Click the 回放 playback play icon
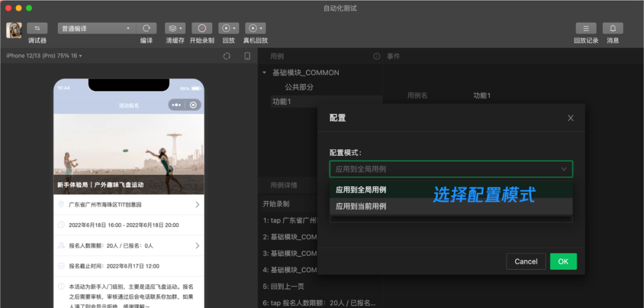This screenshot has height=308, width=644. (x=226, y=28)
